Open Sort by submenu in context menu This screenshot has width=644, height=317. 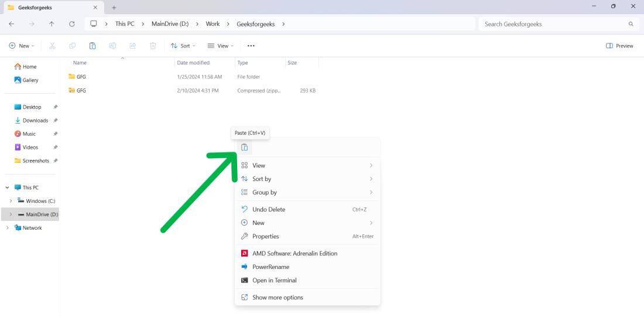(307, 179)
